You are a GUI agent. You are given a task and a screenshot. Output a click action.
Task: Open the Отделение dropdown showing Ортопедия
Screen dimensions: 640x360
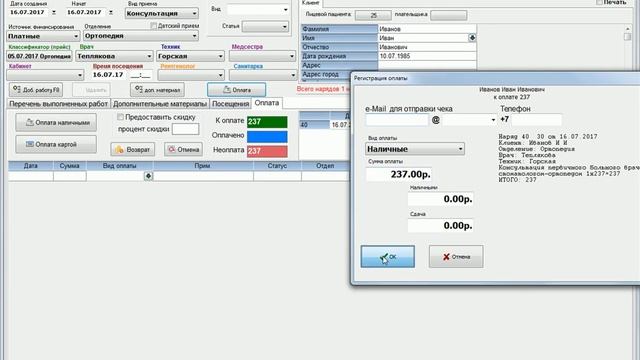141,36
